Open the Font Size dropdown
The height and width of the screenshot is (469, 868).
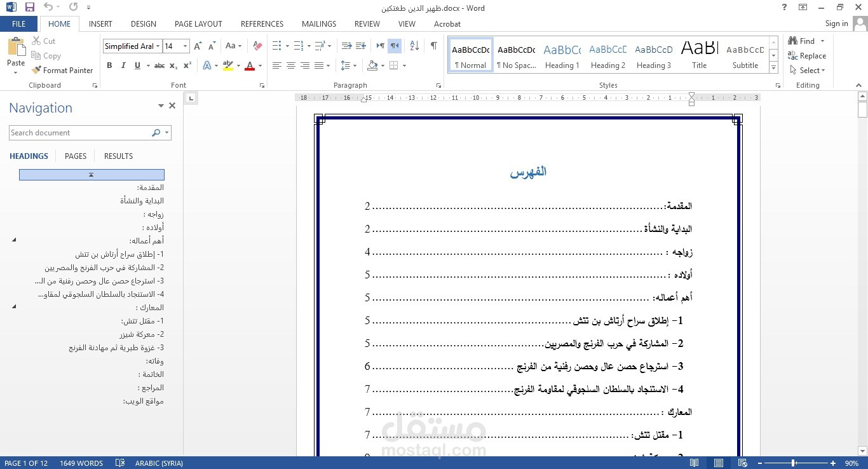184,46
